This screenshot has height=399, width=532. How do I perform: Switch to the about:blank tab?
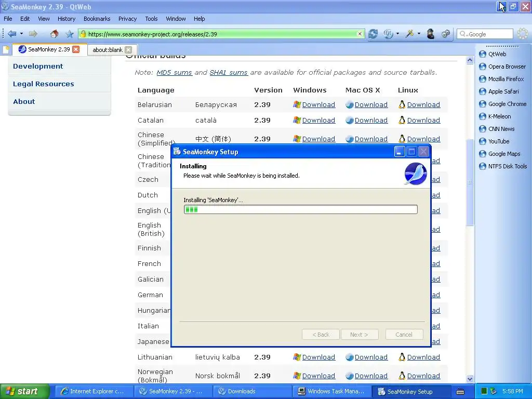pos(107,49)
